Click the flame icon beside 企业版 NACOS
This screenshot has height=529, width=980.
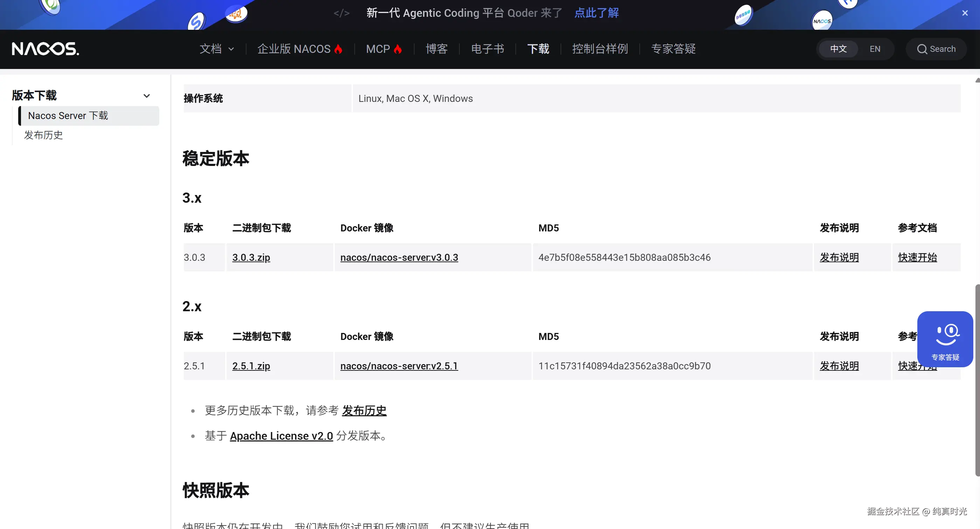[338, 49]
